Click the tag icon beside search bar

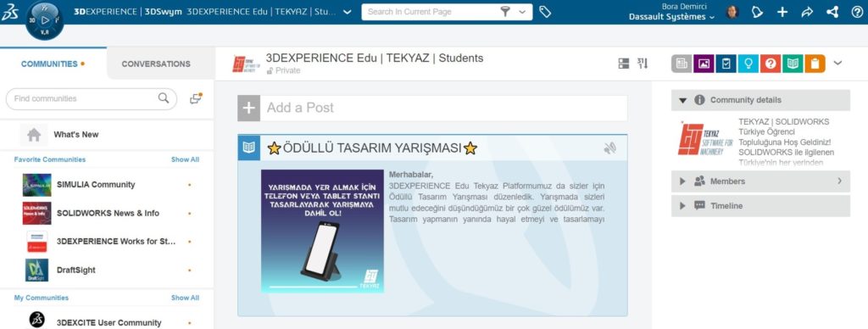pyautogui.click(x=545, y=12)
